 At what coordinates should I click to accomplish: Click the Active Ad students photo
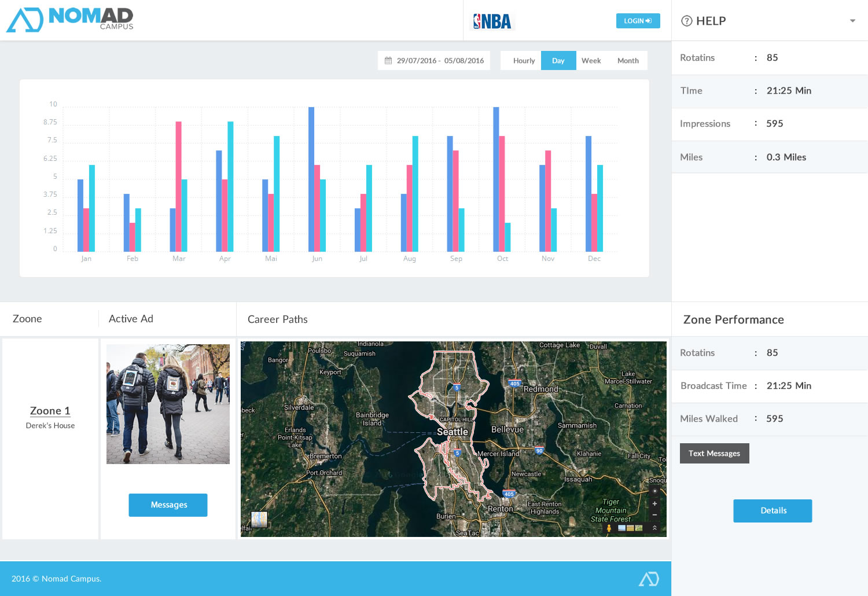pos(168,404)
